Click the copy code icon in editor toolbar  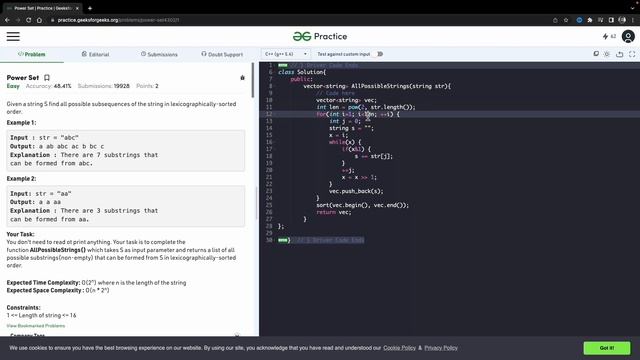coord(596,54)
